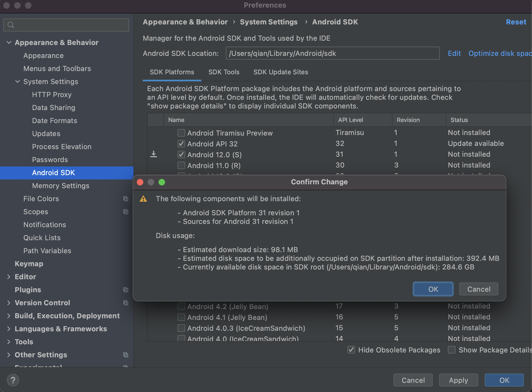
Task: Toggle Android Tiramisu Preview checkbox
Action: click(x=180, y=133)
